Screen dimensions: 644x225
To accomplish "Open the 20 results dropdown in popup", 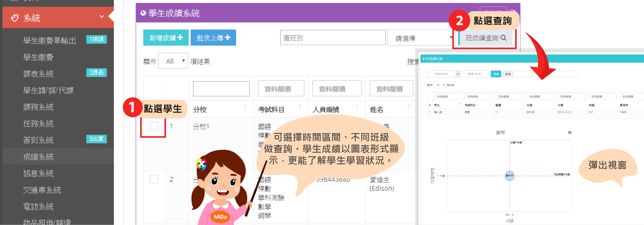I will tap(439, 85).
